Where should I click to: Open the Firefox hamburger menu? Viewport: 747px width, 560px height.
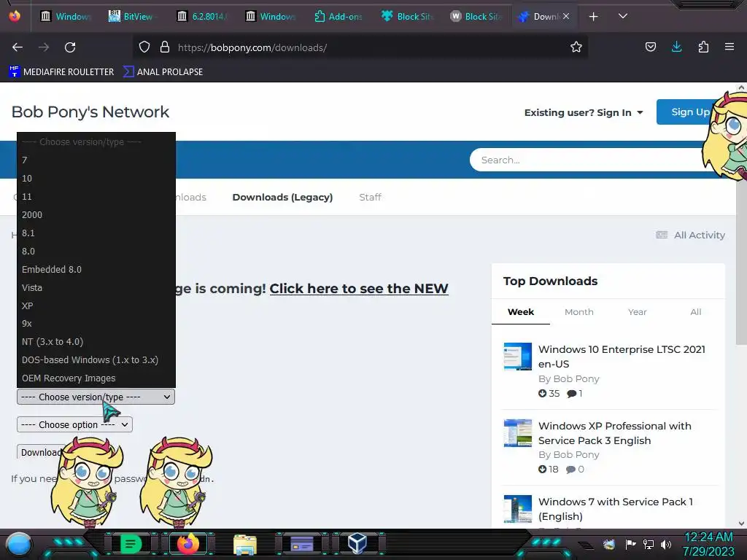pyautogui.click(x=729, y=47)
